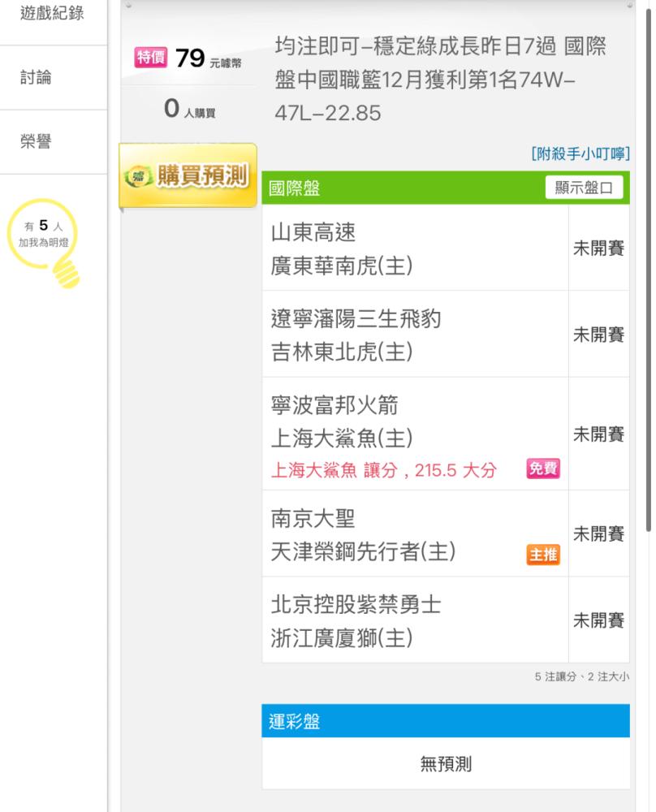This screenshot has height=812, width=656.
Task: Open the 附殺手小叮嚀 link
Action: [x=580, y=153]
